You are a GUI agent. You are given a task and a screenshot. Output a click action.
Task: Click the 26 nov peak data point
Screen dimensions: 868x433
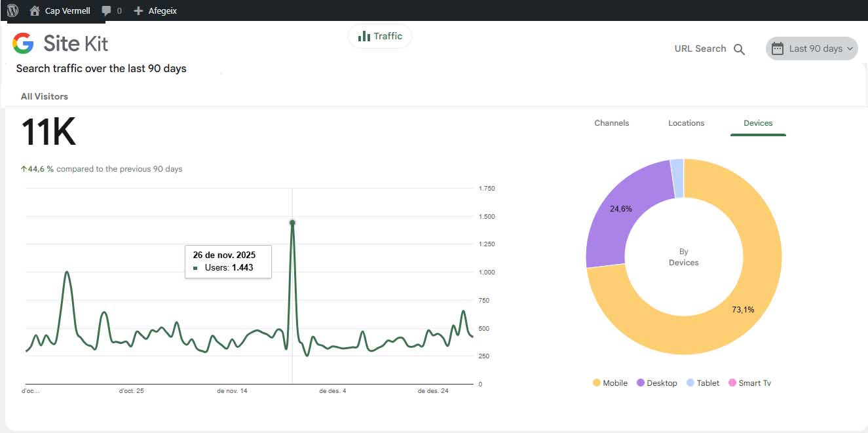[x=292, y=223]
